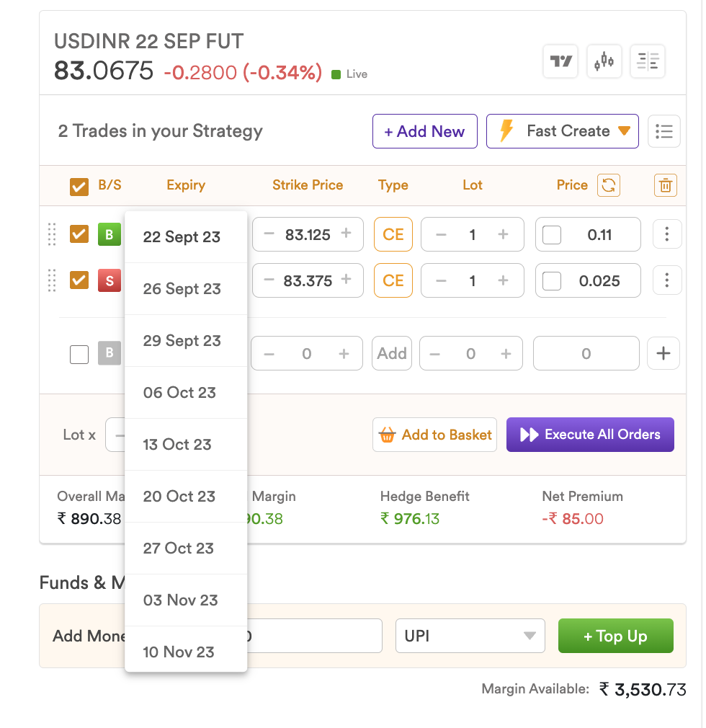Image resolution: width=706 pixels, height=728 pixels.
Task: Open the UPI payment method dropdown
Action: 470,636
